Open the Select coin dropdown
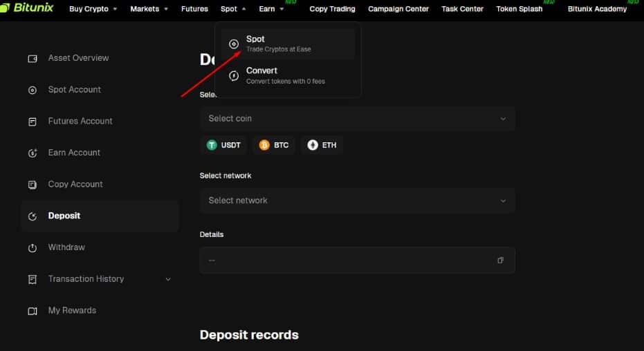Screen dimensions: 644x351 point(358,119)
